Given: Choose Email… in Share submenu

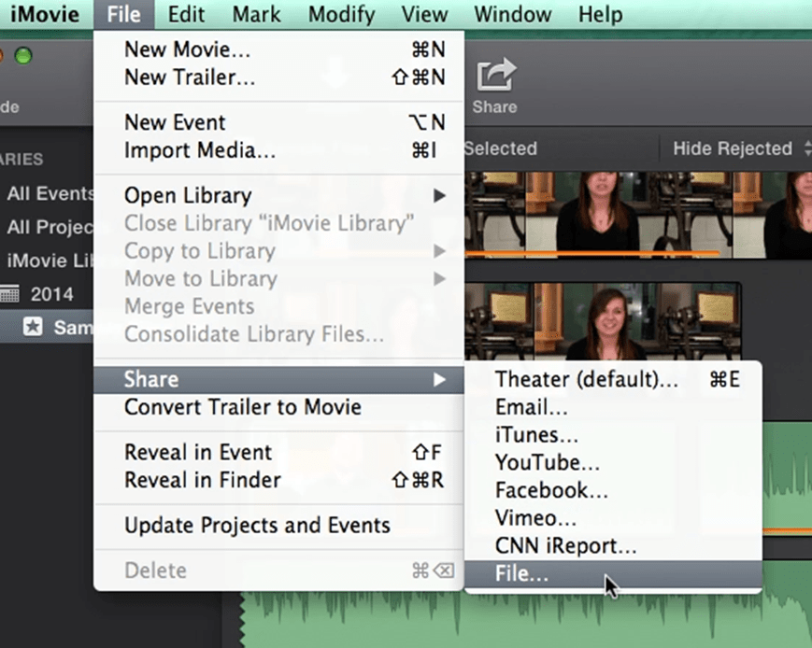Looking at the screenshot, I should (x=613, y=407).
